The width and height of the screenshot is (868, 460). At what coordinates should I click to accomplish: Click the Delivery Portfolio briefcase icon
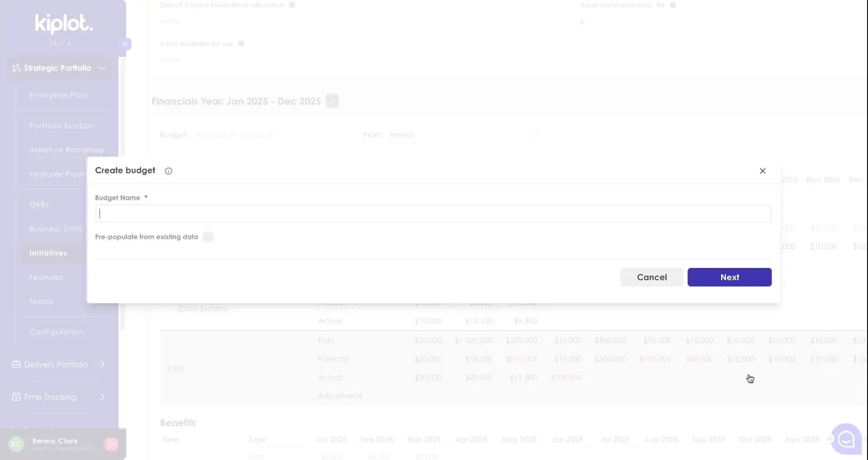click(16, 364)
